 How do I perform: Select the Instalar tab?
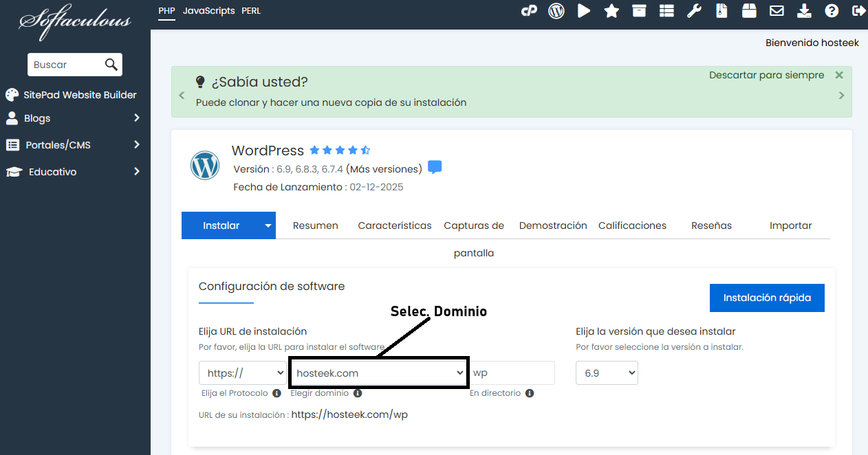click(221, 225)
